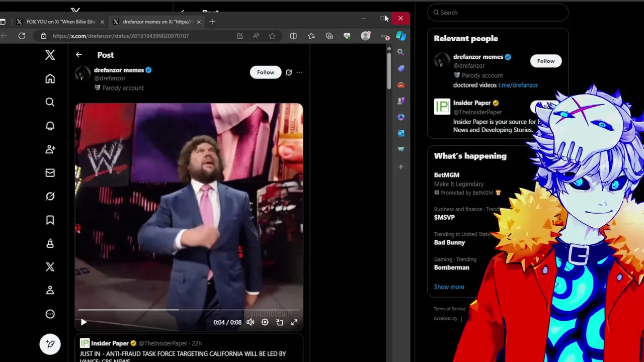The image size is (644, 362).
Task: Click Show more under What's happening
Action: (x=449, y=287)
